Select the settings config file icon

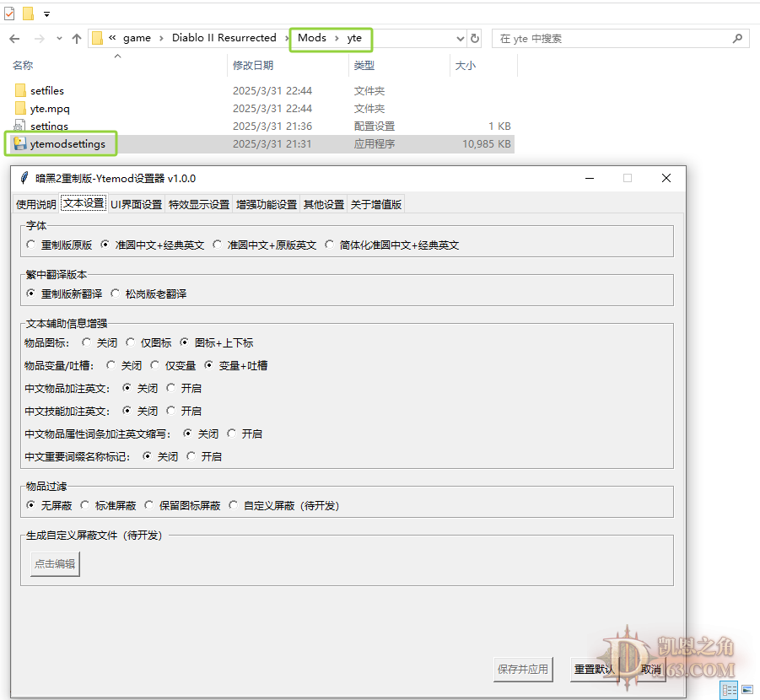(x=19, y=126)
